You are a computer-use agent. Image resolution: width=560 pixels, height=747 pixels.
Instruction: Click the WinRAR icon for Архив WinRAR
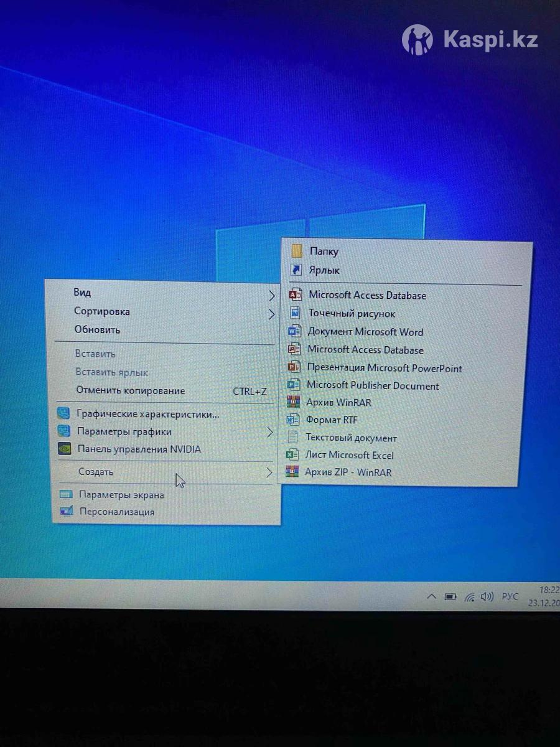click(293, 402)
